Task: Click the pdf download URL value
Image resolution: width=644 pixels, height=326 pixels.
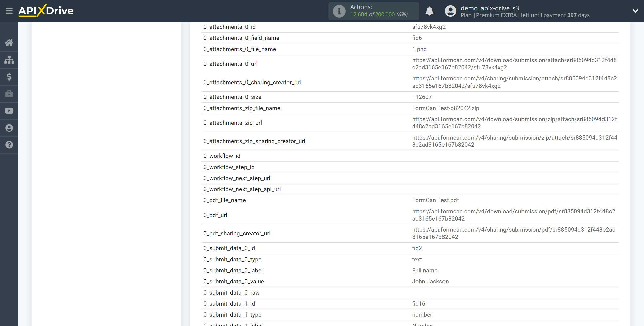Action: 514,215
